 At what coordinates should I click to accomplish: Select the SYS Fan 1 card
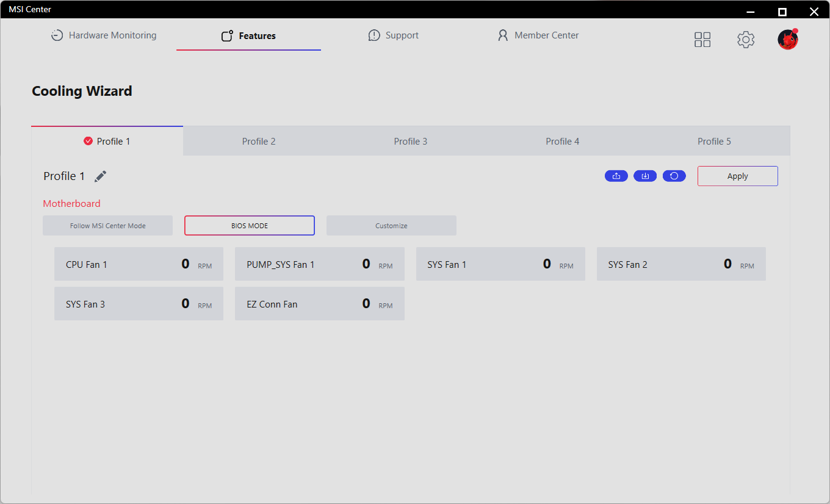click(500, 264)
